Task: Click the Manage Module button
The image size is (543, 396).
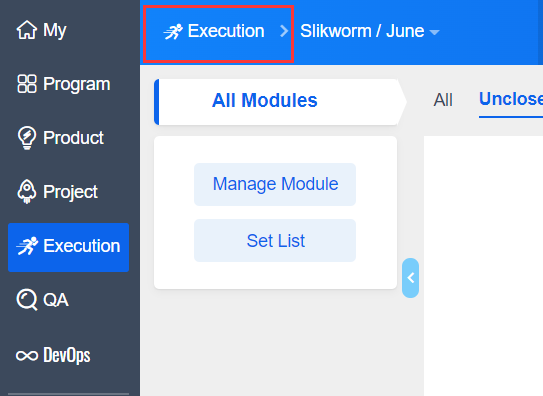Action: click(275, 184)
